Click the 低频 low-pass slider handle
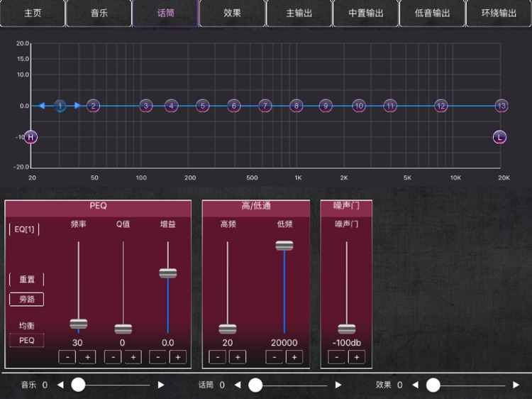Viewport: 532px width, 399px height. pos(284,246)
